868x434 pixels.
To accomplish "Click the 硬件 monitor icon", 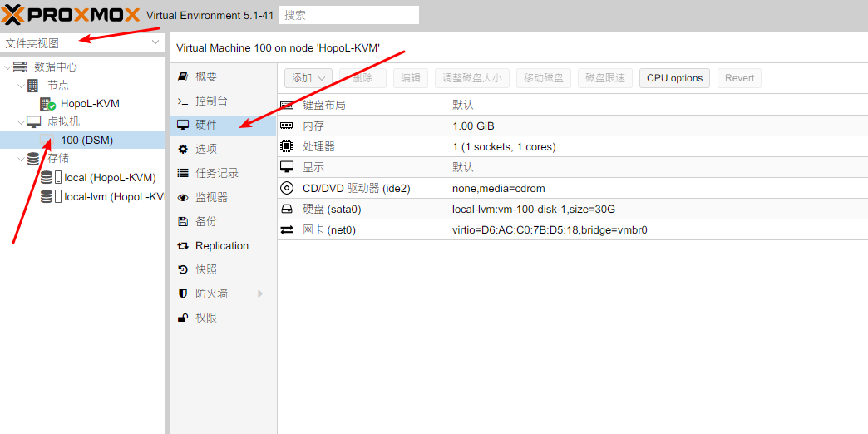I will (x=183, y=125).
